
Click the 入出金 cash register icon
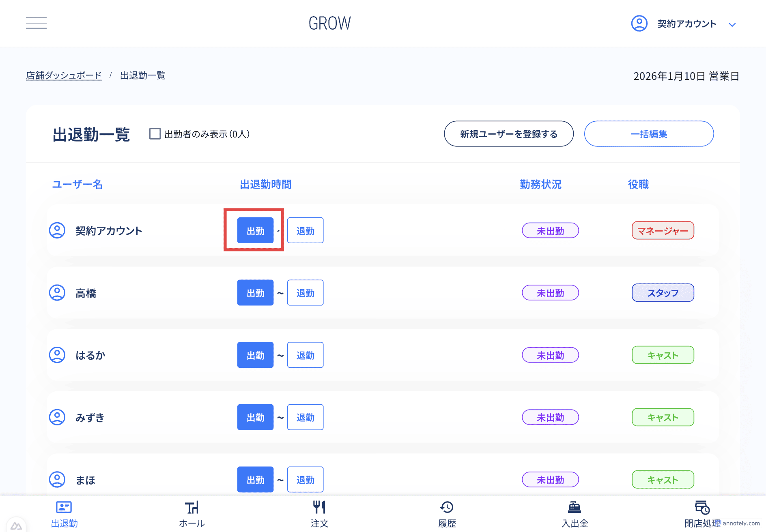click(x=574, y=507)
